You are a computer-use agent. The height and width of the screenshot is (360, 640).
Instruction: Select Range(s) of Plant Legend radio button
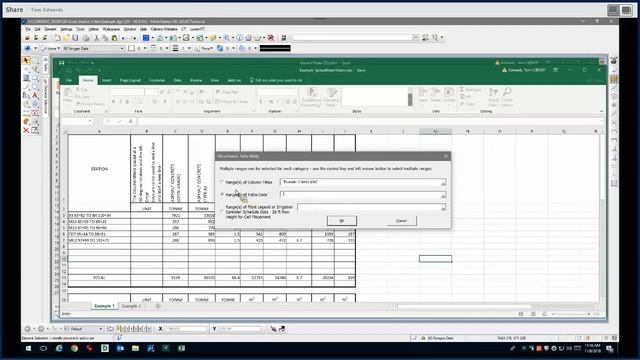click(x=222, y=211)
